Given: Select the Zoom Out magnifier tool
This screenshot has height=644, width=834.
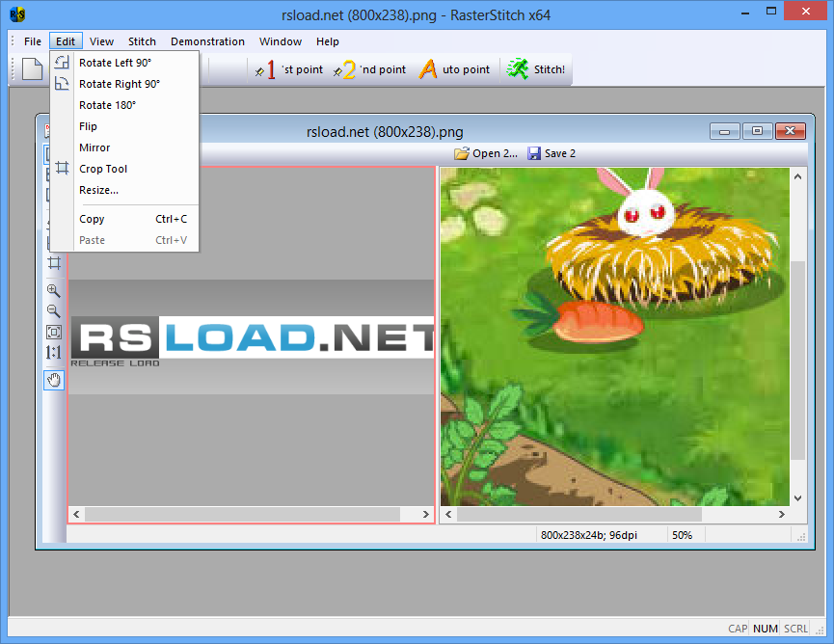Looking at the screenshot, I should 54,311.
